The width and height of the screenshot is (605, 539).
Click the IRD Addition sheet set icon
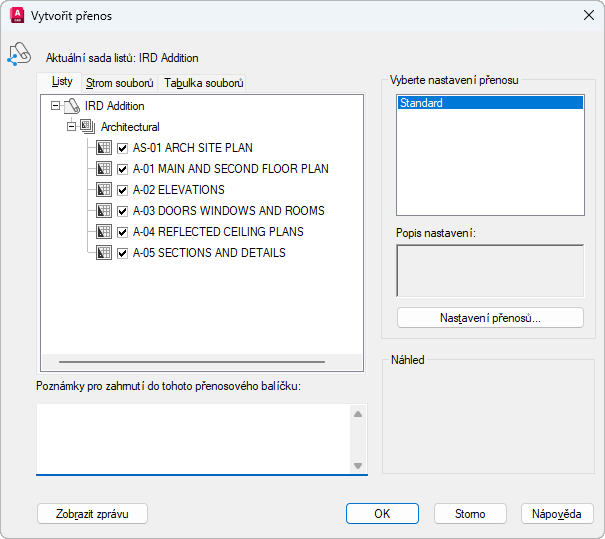coord(72,106)
